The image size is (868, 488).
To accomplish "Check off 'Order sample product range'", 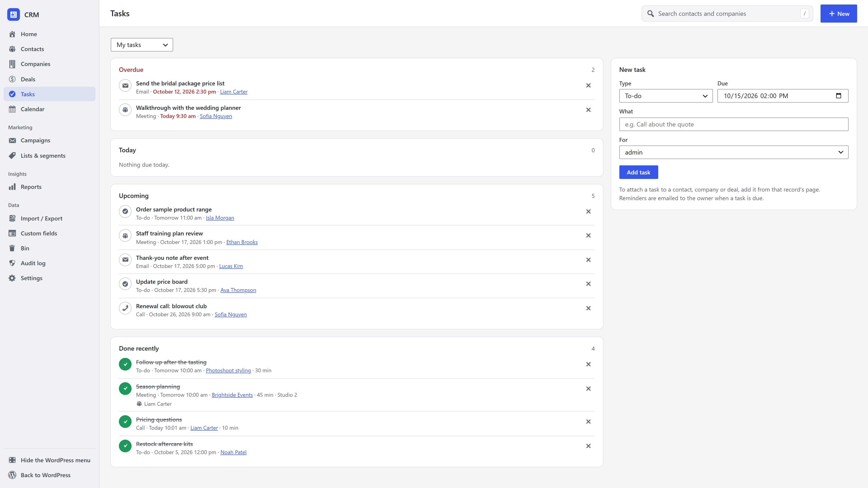I will click(x=125, y=211).
